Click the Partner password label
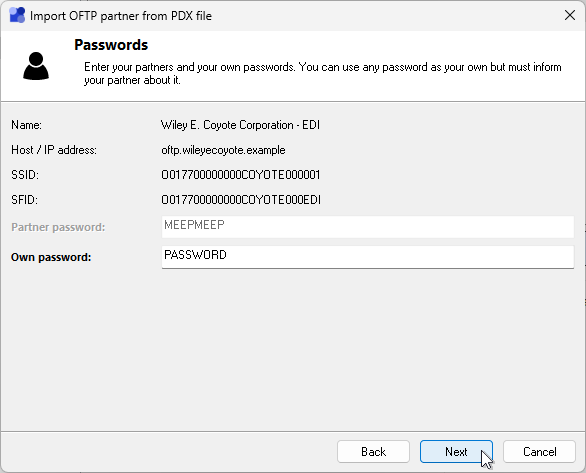Screen dimensions: 586x473 [58, 227]
